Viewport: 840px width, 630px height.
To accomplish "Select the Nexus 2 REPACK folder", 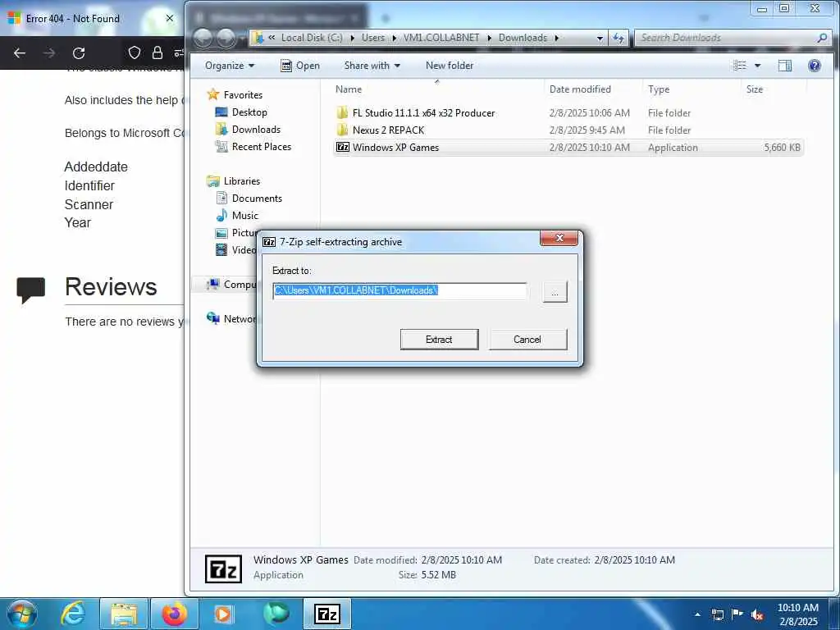I will click(388, 130).
